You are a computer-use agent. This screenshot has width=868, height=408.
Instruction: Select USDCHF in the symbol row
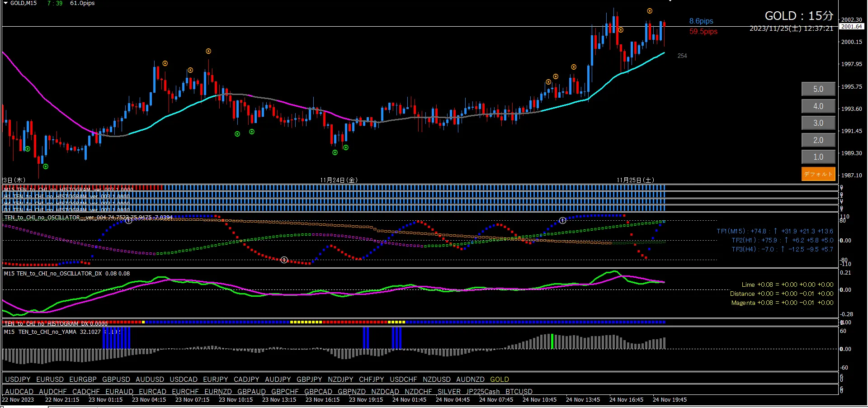click(404, 380)
